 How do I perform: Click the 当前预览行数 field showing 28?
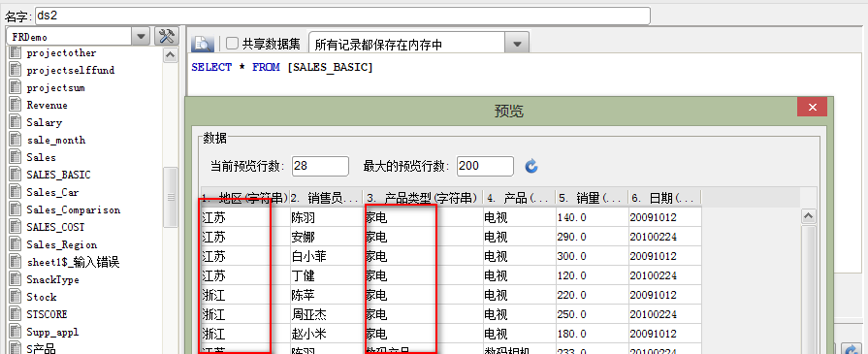pyautogui.click(x=320, y=166)
